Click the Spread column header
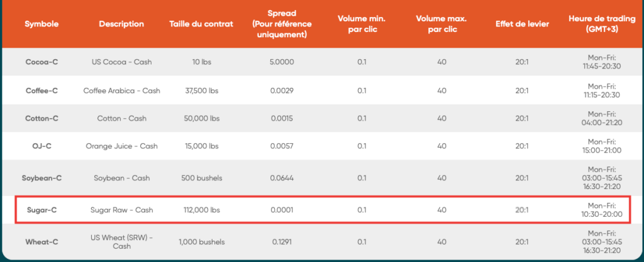Image resolution: width=644 pixels, height=262 pixels. click(x=282, y=24)
